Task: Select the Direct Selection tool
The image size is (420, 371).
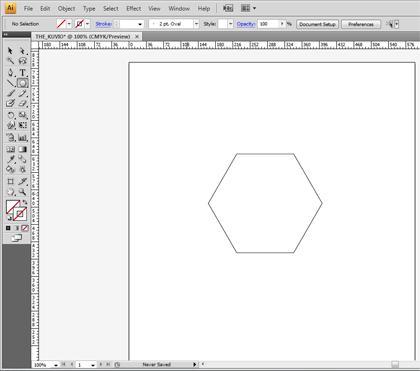Action: click(22, 51)
